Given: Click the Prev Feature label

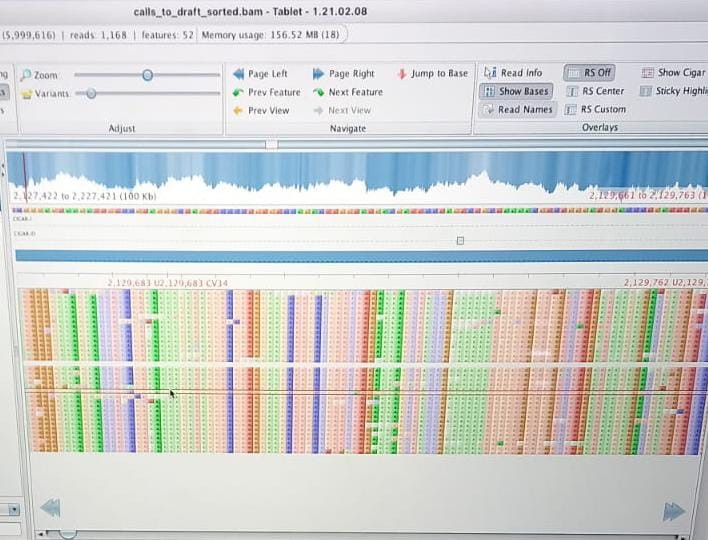Looking at the screenshot, I should coord(274,92).
